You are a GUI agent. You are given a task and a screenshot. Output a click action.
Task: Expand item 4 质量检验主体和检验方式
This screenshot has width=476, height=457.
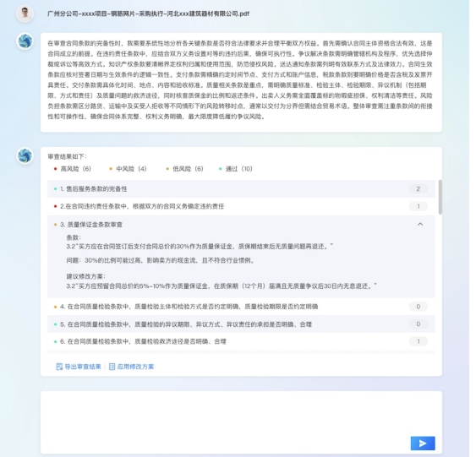click(x=241, y=307)
